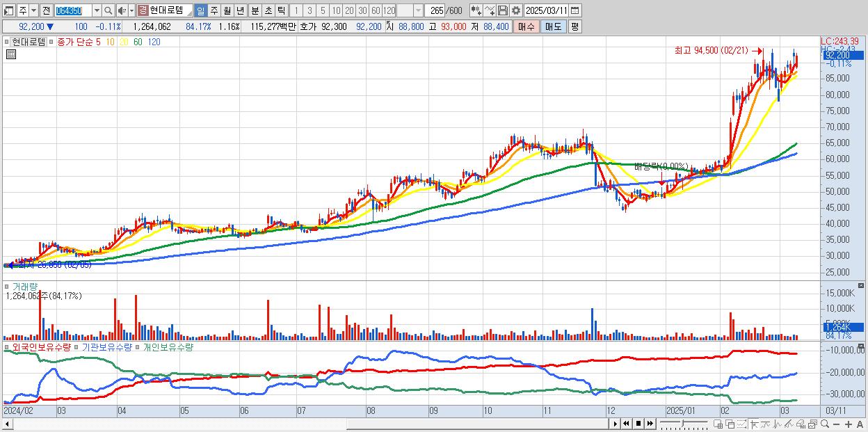868x432 pixels.
Task: Click the date field 2025/03/11
Action: coord(547,10)
